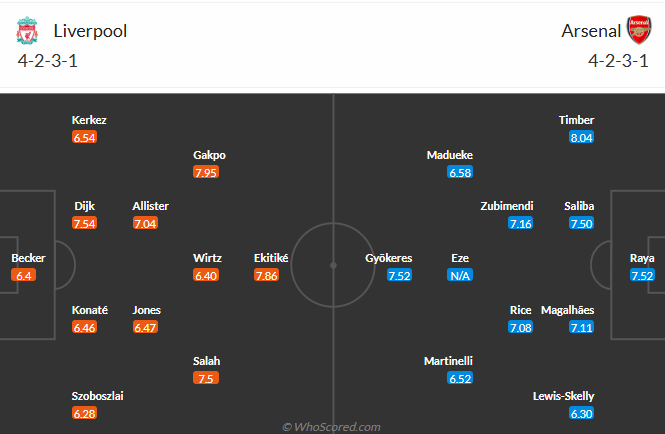
Task: Click Madueke's 6.58 rating badge
Action: click(460, 173)
